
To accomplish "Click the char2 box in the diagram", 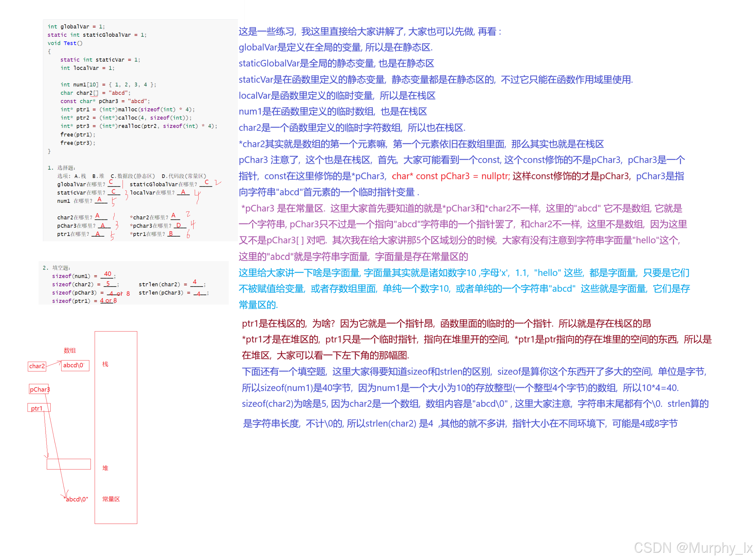I will point(37,366).
